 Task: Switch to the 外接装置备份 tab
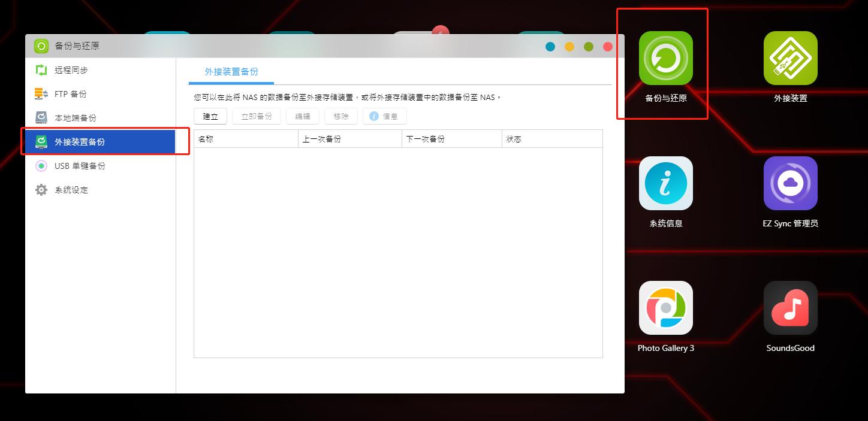(x=230, y=71)
